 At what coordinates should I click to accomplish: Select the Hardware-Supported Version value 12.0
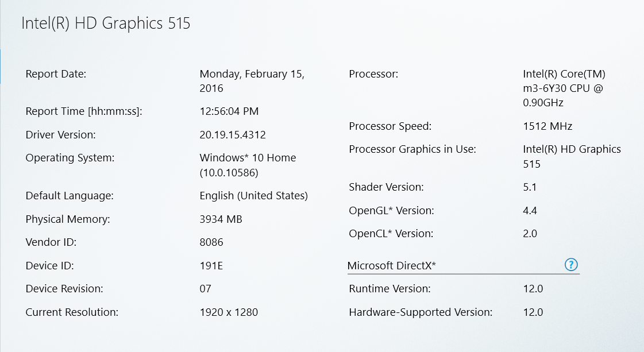click(x=533, y=312)
